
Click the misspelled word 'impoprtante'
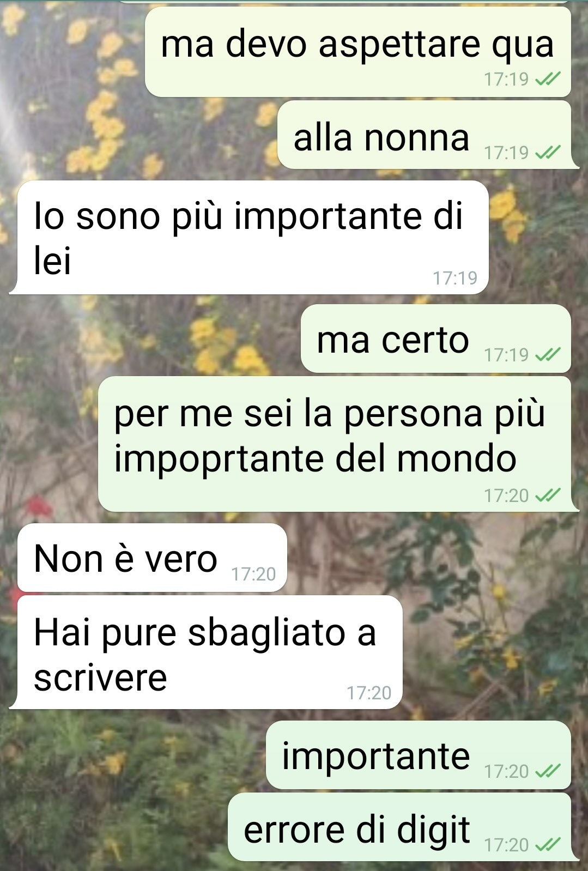(x=220, y=459)
